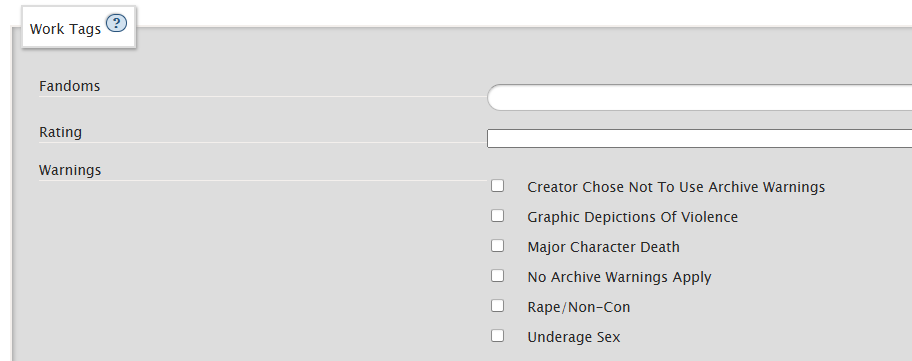Image resolution: width=912 pixels, height=361 pixels.
Task: Select the No Archive Warnings Apply checkbox
Action: tap(497, 276)
